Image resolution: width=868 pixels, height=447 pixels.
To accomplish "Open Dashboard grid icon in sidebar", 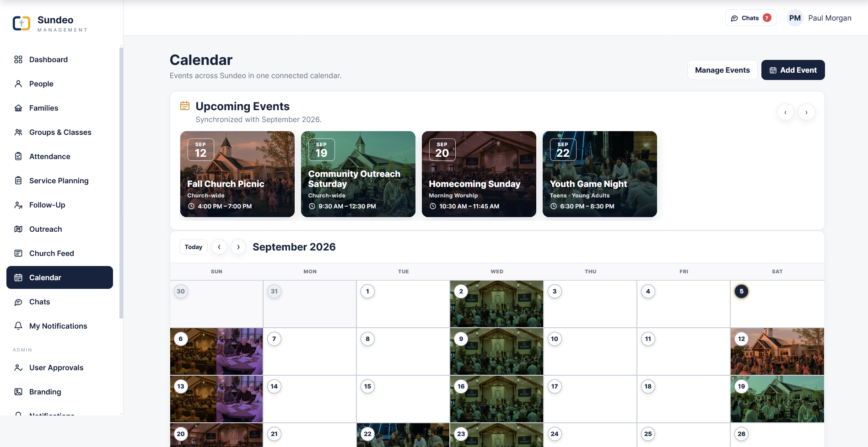I will [x=18, y=59].
